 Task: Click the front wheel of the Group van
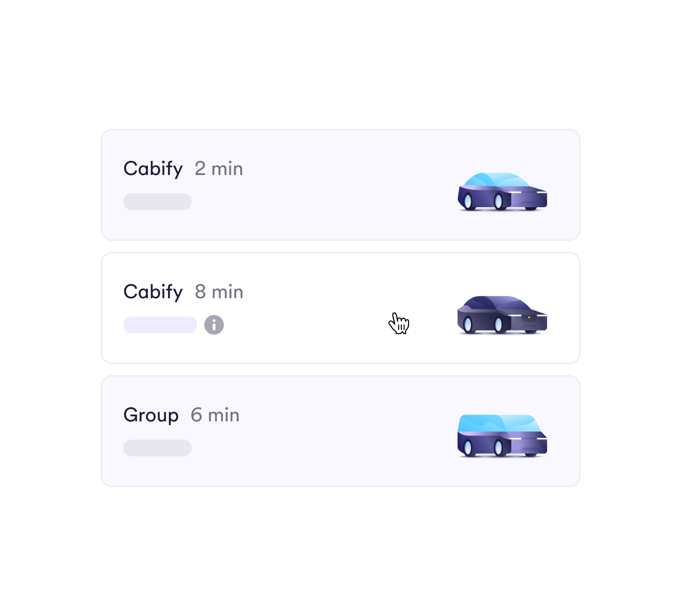(x=498, y=448)
